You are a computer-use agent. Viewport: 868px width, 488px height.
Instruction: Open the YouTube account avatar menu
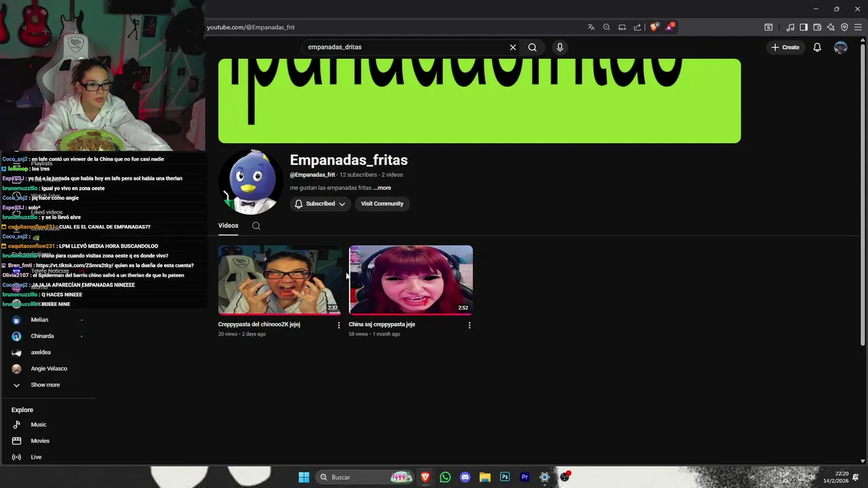click(x=840, y=47)
